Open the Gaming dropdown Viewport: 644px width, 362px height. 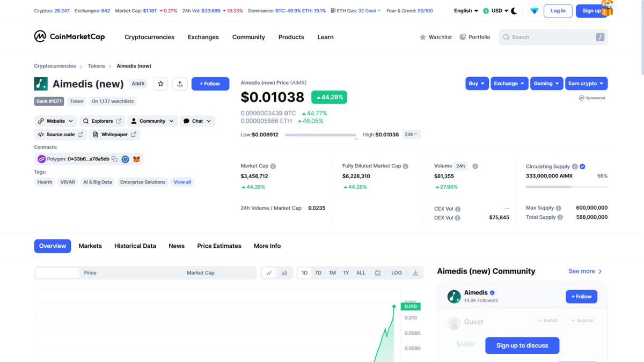pyautogui.click(x=546, y=84)
